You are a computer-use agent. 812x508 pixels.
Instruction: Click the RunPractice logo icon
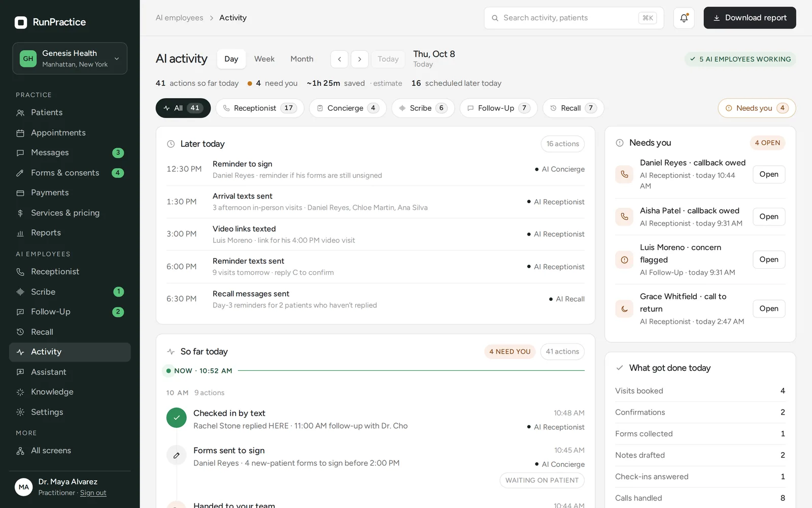21,22
